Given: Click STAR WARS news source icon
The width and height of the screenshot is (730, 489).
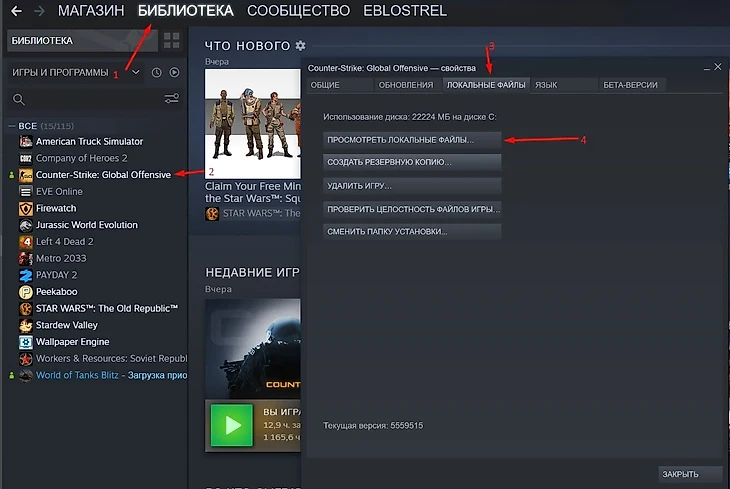Looking at the screenshot, I should (212, 214).
